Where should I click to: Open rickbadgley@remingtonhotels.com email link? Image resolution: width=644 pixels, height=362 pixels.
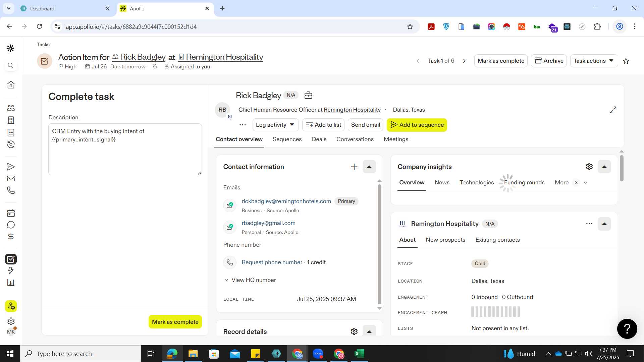286,201
